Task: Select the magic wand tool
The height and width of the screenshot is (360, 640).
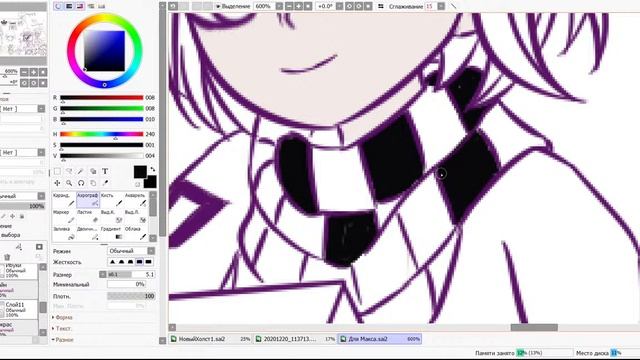Action: [x=81, y=171]
